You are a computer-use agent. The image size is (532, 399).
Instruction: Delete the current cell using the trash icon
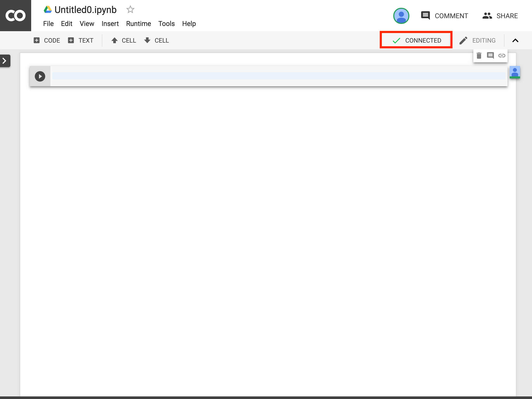pyautogui.click(x=479, y=55)
